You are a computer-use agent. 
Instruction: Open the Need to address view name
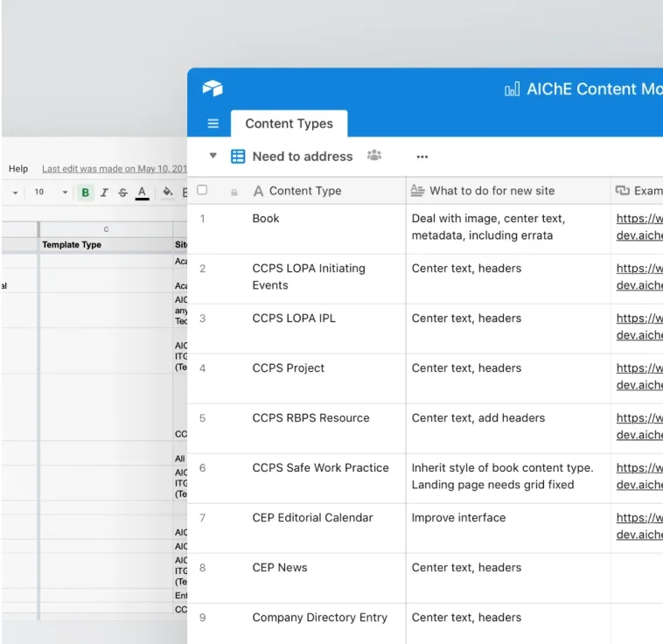pyautogui.click(x=303, y=157)
